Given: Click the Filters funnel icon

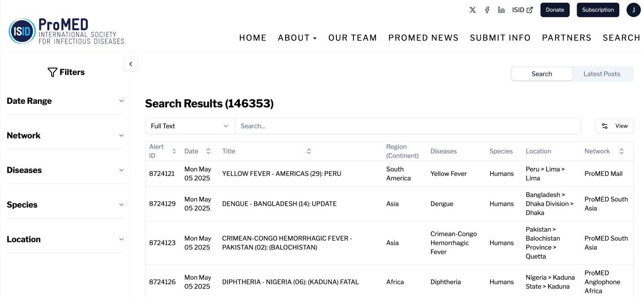Looking at the screenshot, I should point(52,72).
